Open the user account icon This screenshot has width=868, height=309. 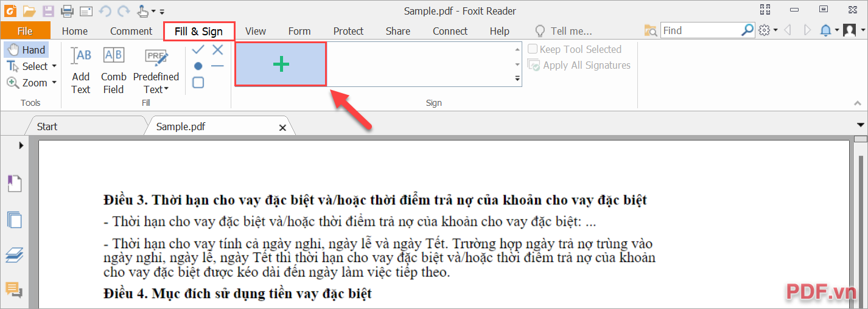pyautogui.click(x=850, y=30)
